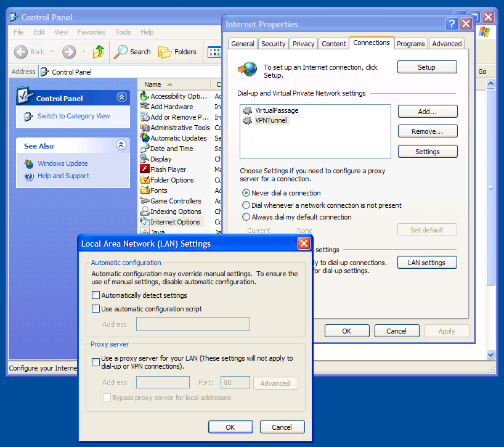
Task: Click the Settings button for VPN connections
Action: point(428,152)
